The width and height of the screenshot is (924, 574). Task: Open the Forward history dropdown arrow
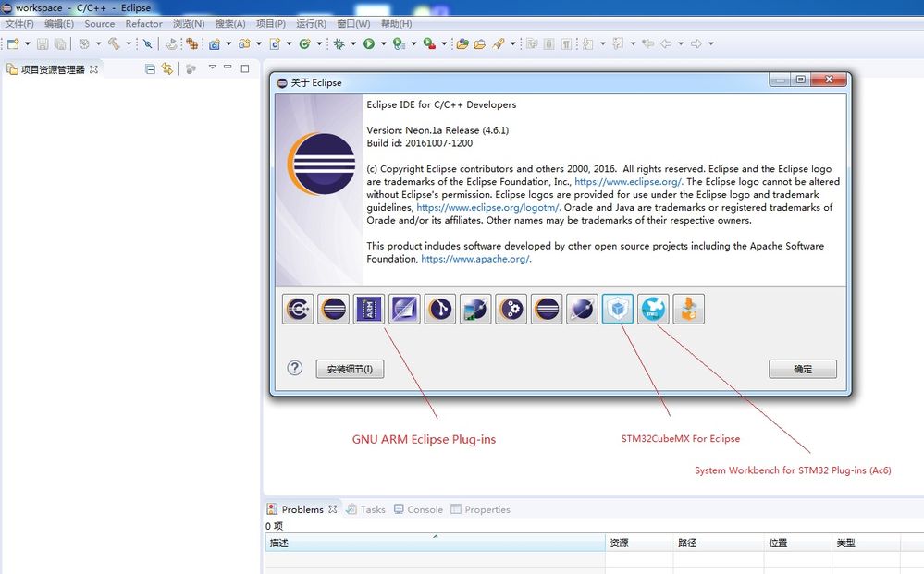[710, 43]
